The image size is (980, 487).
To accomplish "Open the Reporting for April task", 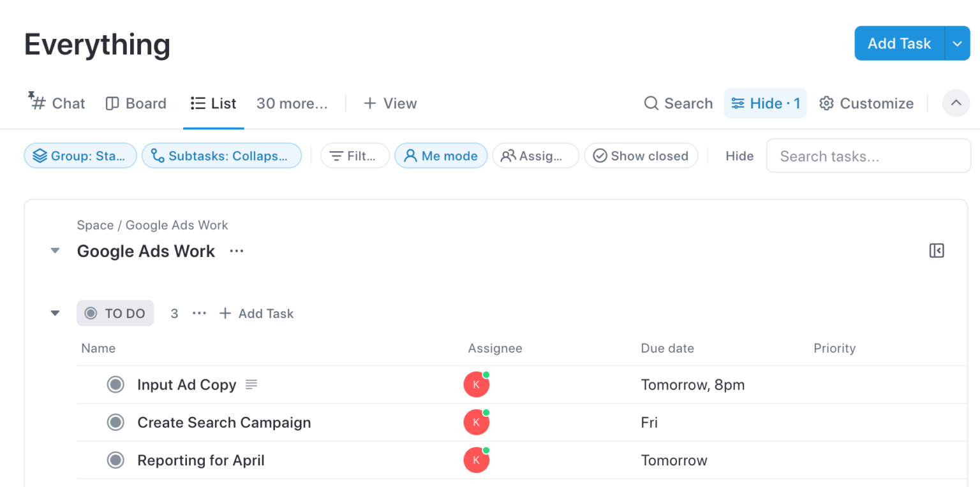I will [x=201, y=460].
